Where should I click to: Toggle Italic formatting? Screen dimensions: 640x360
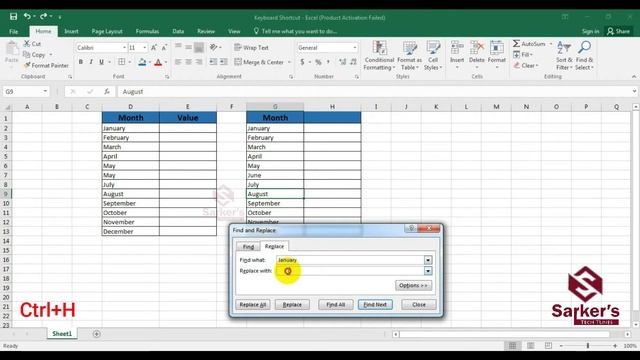pos(91,62)
